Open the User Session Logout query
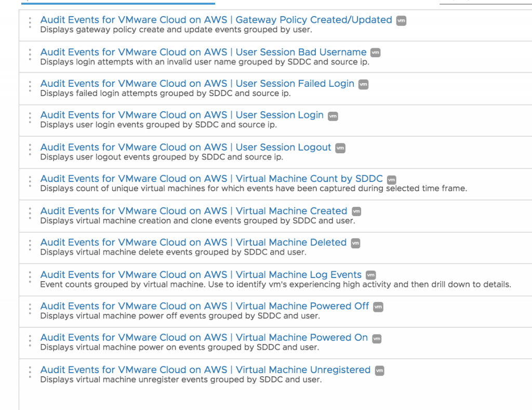This screenshot has height=410, width=532. (185, 147)
